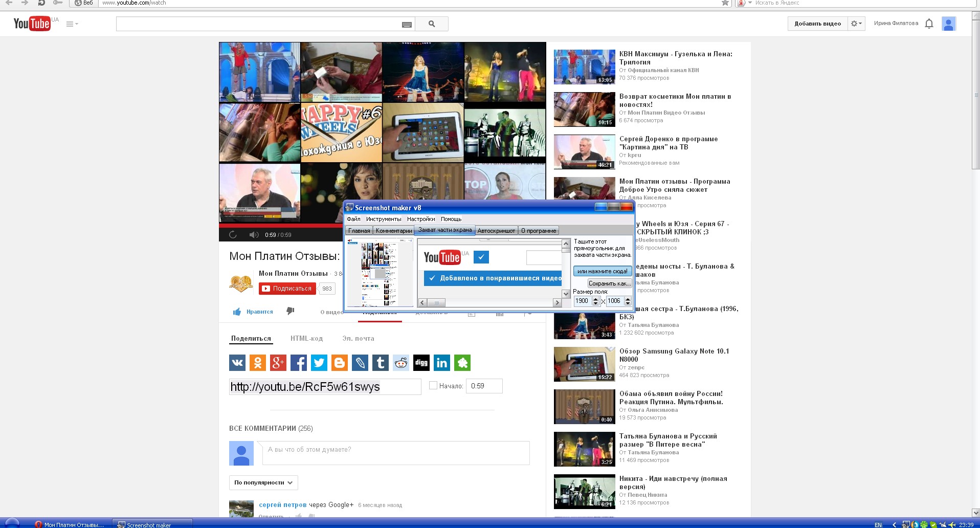Image resolution: width=980 pixels, height=528 pixels.
Task: Switch to the О программе tab
Action: pos(539,231)
